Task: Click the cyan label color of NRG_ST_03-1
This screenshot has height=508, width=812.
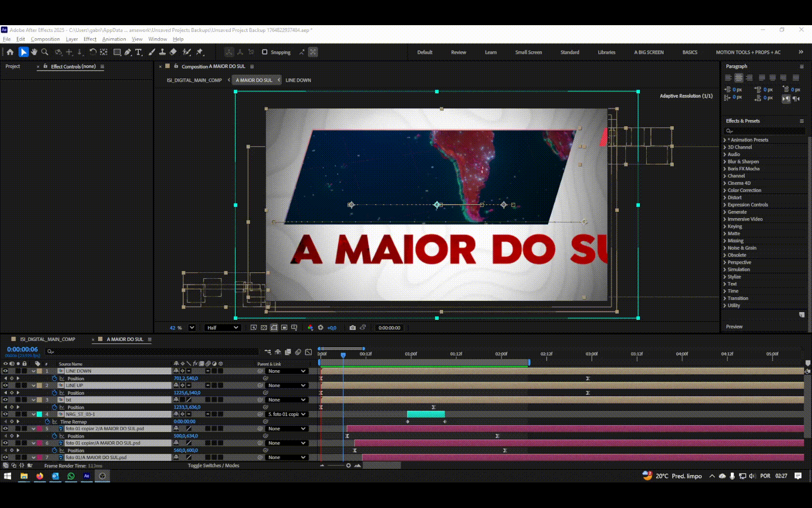Action: point(40,414)
